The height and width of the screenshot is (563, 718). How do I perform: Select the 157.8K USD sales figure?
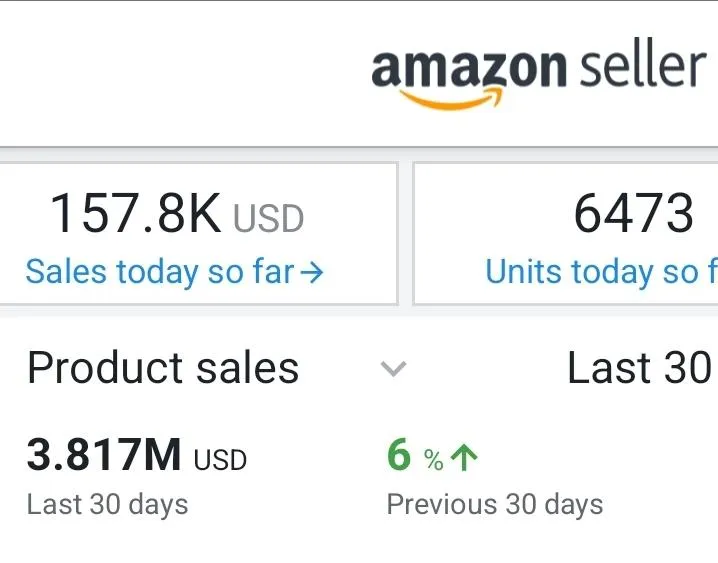pyautogui.click(x=136, y=214)
